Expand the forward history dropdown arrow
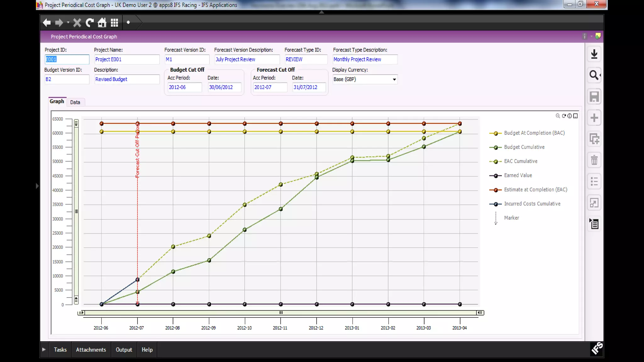The height and width of the screenshot is (362, 644). coord(68,23)
